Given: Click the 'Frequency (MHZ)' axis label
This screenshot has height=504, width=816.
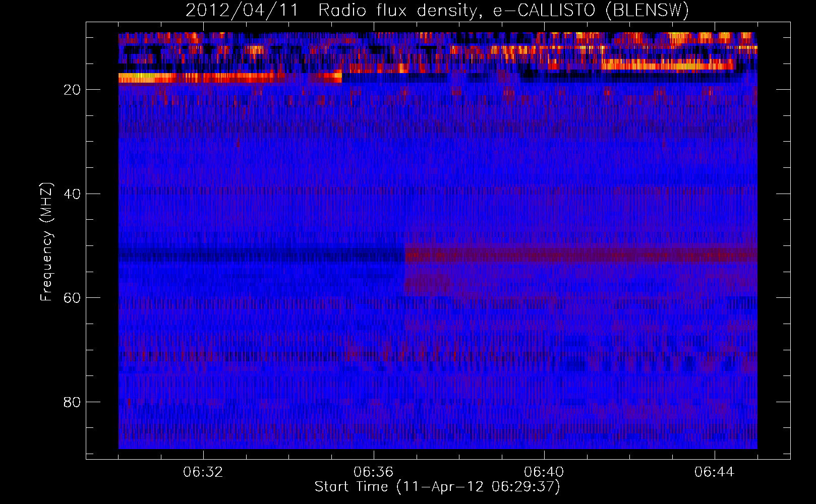Looking at the screenshot, I should pyautogui.click(x=46, y=242).
